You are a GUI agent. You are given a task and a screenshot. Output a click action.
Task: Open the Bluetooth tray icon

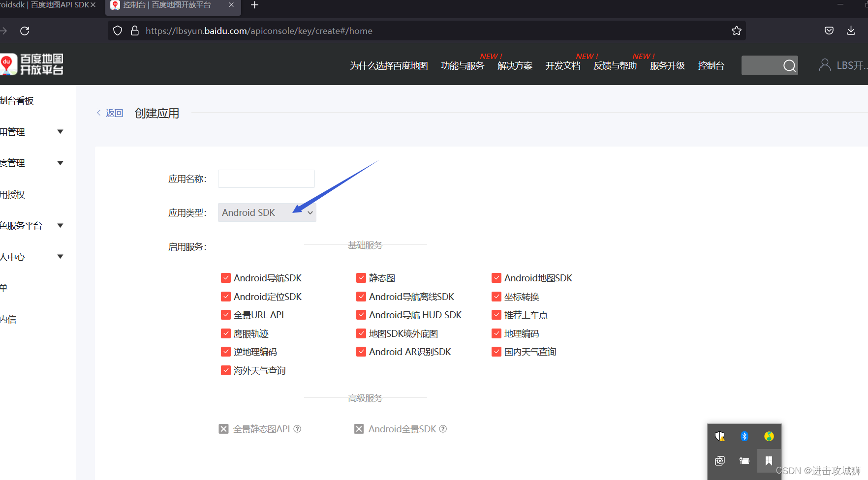tap(744, 436)
